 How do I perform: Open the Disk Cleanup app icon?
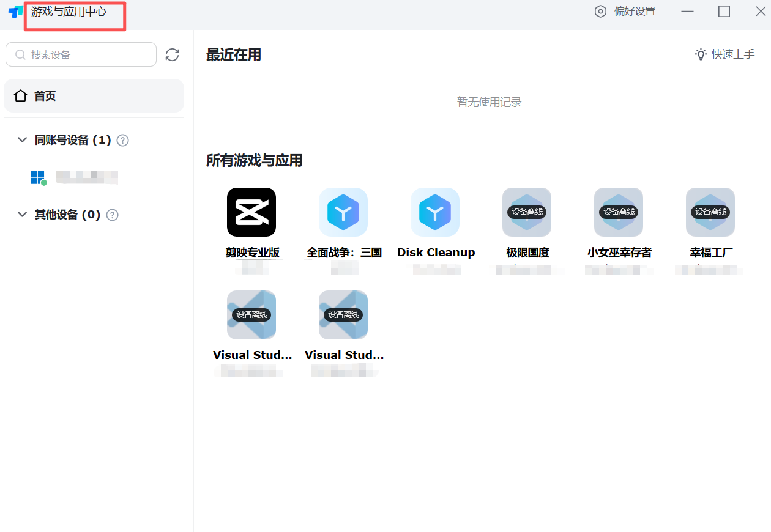click(x=435, y=212)
